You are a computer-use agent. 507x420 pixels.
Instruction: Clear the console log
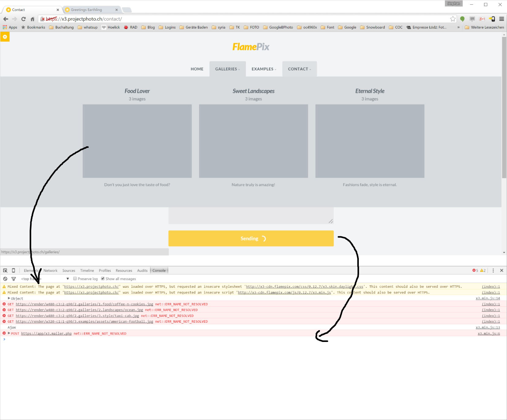5,279
